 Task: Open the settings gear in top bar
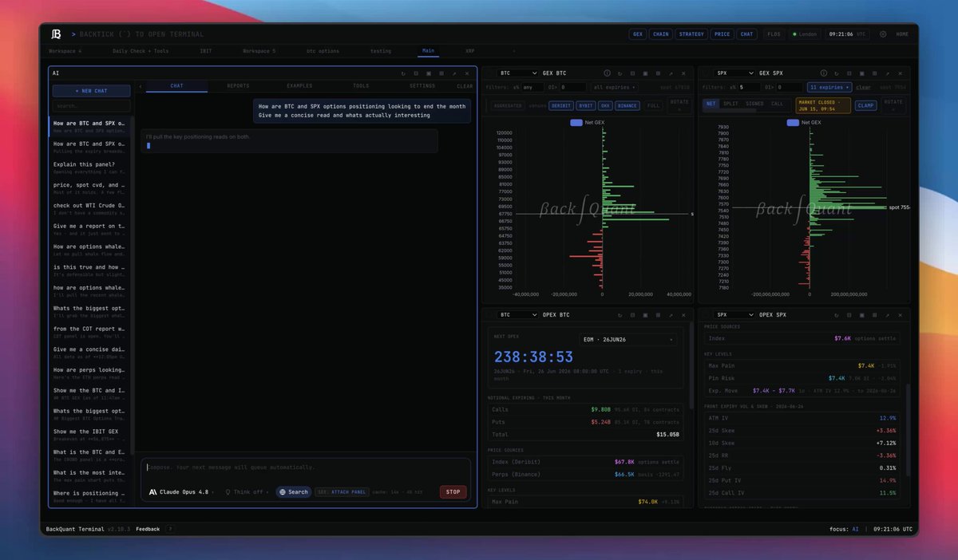point(883,34)
